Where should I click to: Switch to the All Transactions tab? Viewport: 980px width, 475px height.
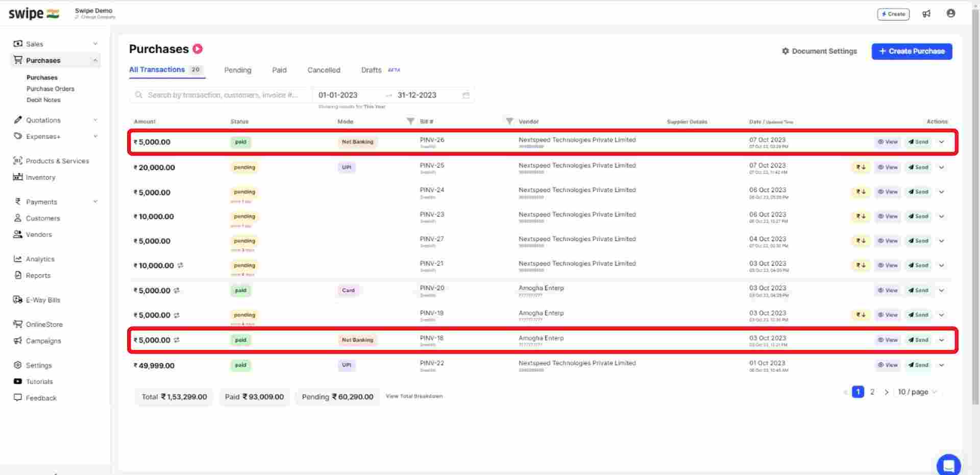coord(166,70)
